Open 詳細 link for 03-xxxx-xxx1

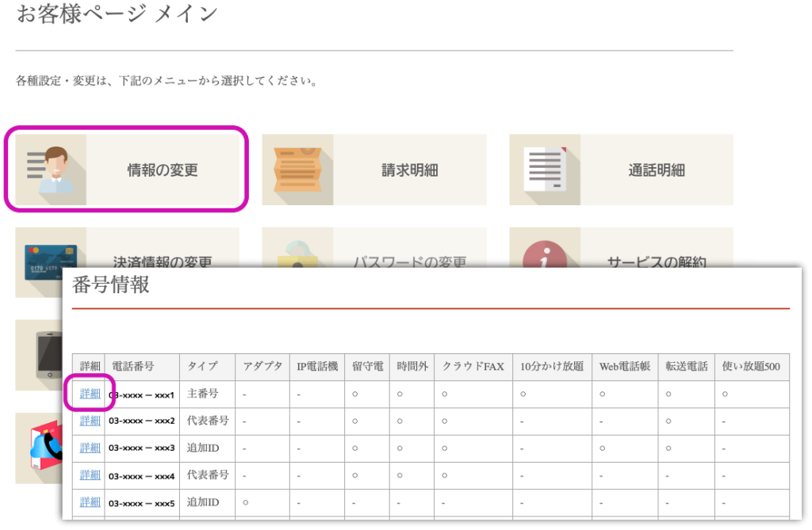90,394
